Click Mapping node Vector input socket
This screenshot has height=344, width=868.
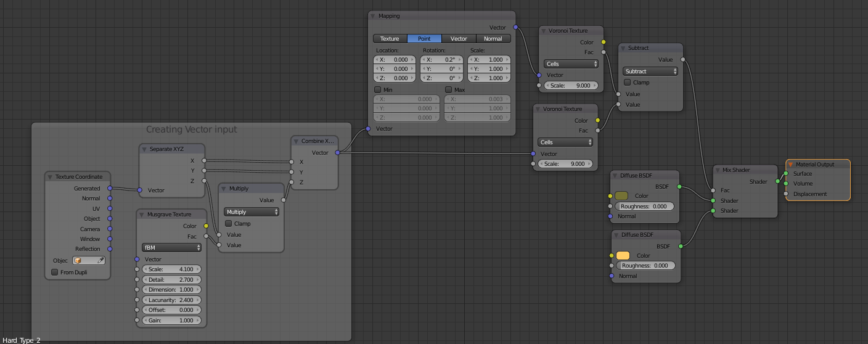[x=368, y=128]
